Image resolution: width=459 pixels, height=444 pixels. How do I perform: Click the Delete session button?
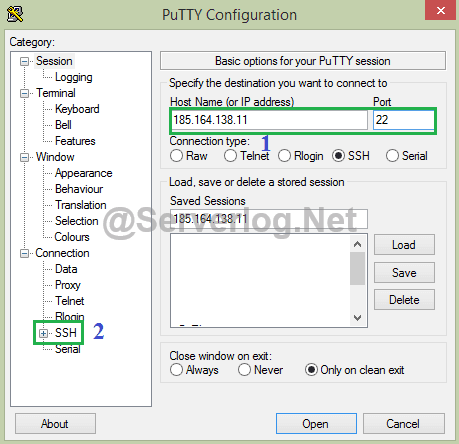click(x=404, y=300)
